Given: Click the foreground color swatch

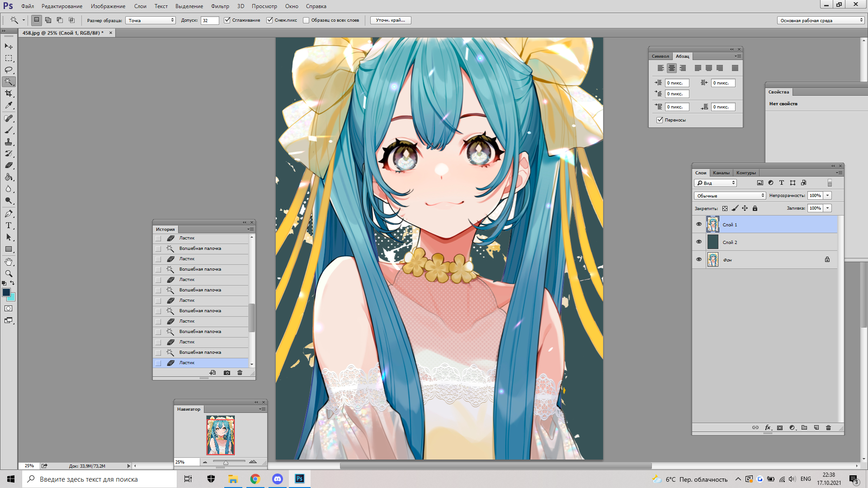Looking at the screenshot, I should [x=6, y=292].
